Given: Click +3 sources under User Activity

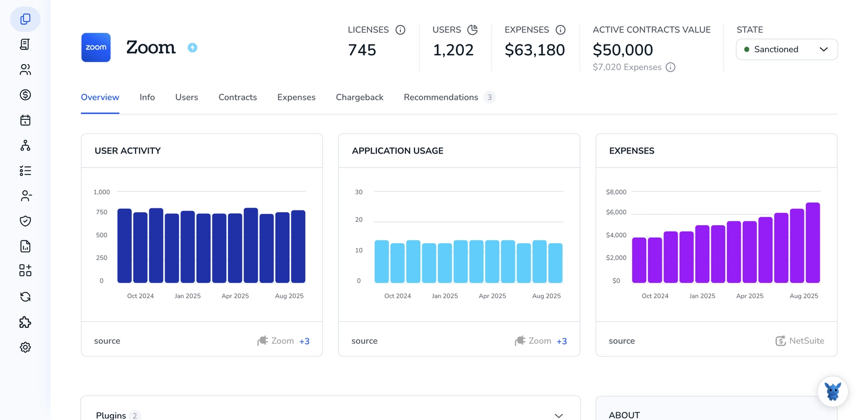Looking at the screenshot, I should click(x=304, y=341).
